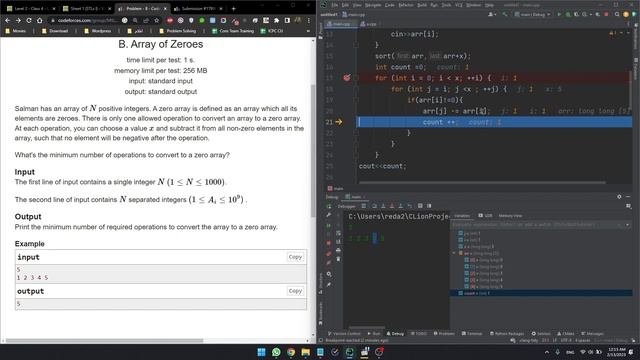The height and width of the screenshot is (360, 640).
Task: Open Debug panel settings gear
Action: 619,197
